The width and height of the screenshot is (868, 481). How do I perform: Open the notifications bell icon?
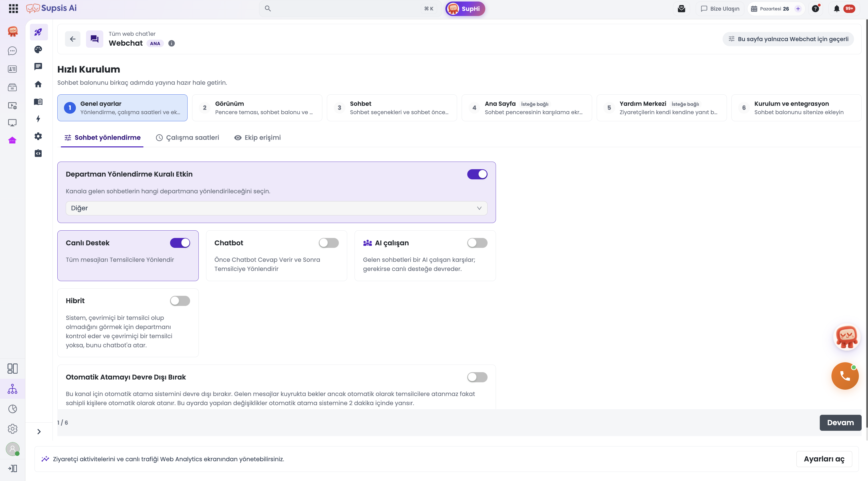pos(837,9)
